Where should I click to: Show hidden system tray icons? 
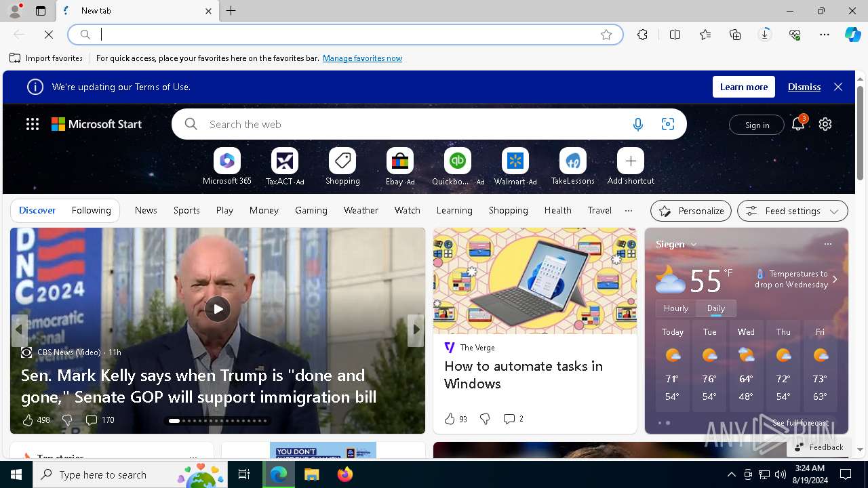pos(731,474)
